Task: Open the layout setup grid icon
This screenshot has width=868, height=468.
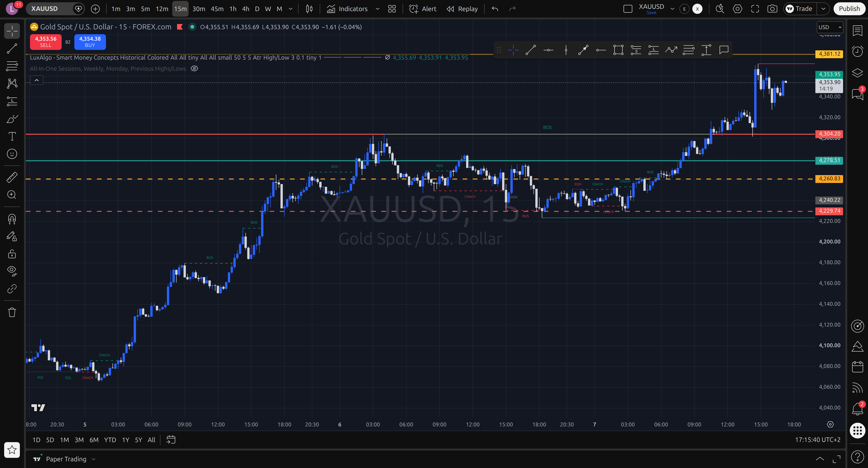Action: pos(392,9)
